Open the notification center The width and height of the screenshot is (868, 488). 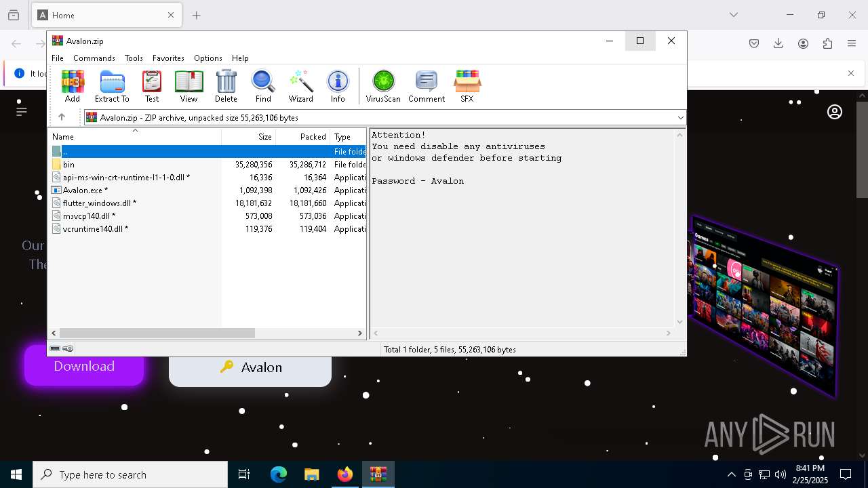[x=846, y=474]
